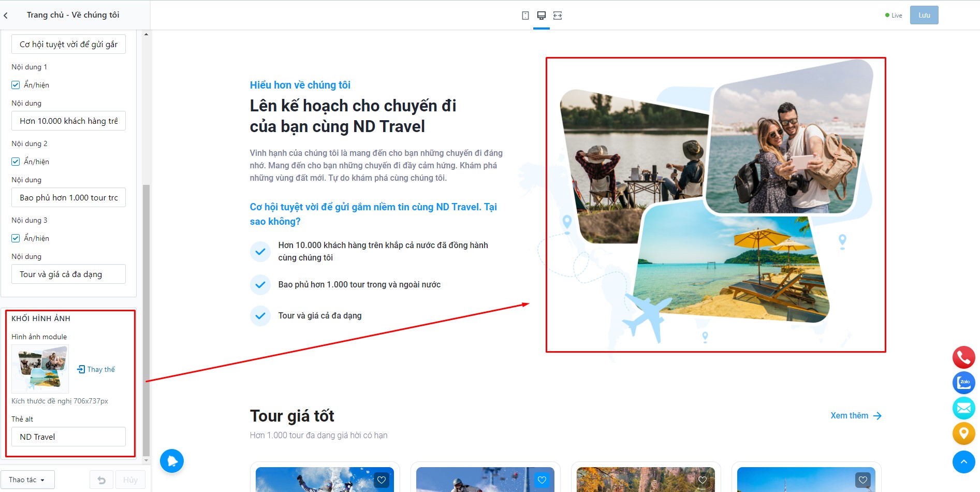The width and height of the screenshot is (980, 492).
Task: Favorite the third tour card heart icon
Action: pyautogui.click(x=703, y=480)
